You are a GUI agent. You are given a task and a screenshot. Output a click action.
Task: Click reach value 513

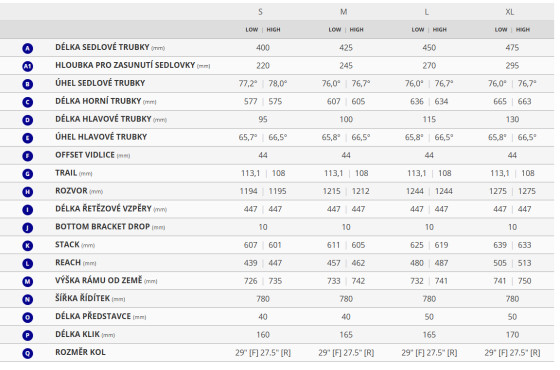(525, 263)
